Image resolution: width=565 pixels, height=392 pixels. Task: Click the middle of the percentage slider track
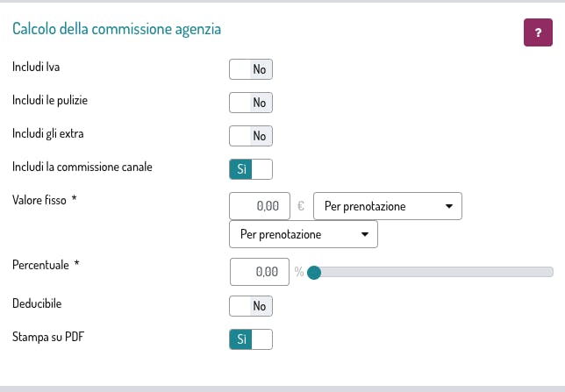(434, 272)
